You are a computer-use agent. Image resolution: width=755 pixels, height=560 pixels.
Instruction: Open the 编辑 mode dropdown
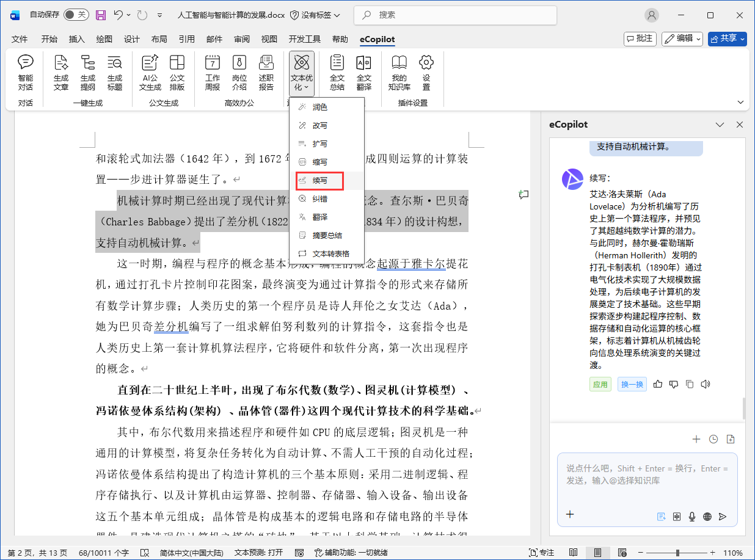682,38
